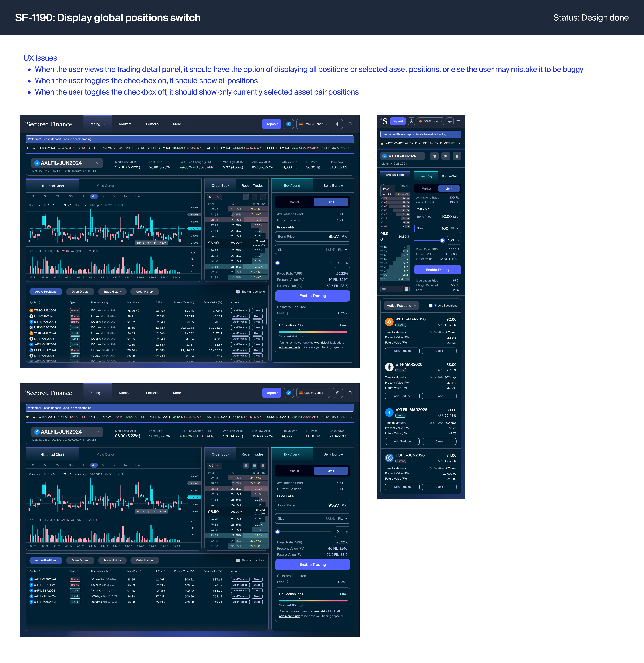Image resolution: width=644 pixels, height=663 pixels.
Task: Click favorites star in top mockup ticker
Action: click(27, 148)
